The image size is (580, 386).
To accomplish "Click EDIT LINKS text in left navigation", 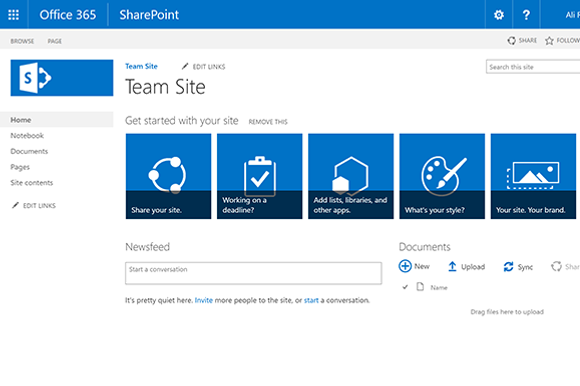I will click(39, 206).
